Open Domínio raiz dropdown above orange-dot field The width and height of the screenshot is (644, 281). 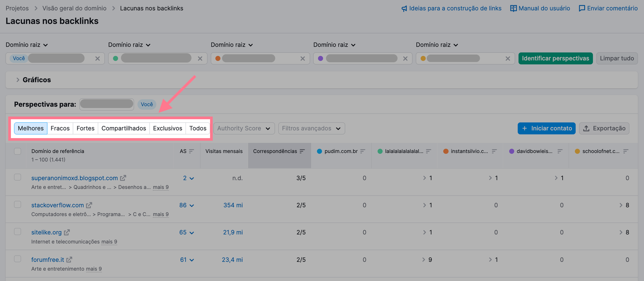(232, 45)
